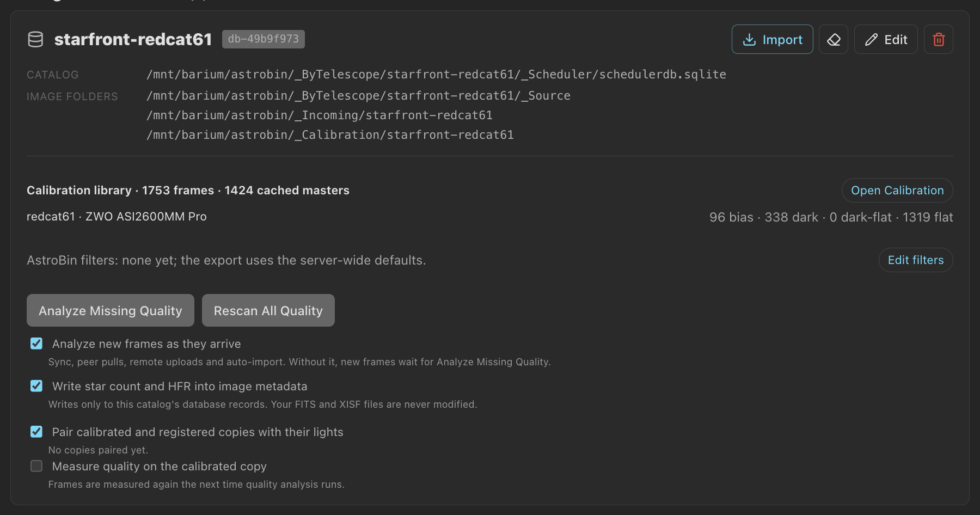Select the schedulerdb.sqlite catalog path
980x515 pixels.
coord(436,75)
